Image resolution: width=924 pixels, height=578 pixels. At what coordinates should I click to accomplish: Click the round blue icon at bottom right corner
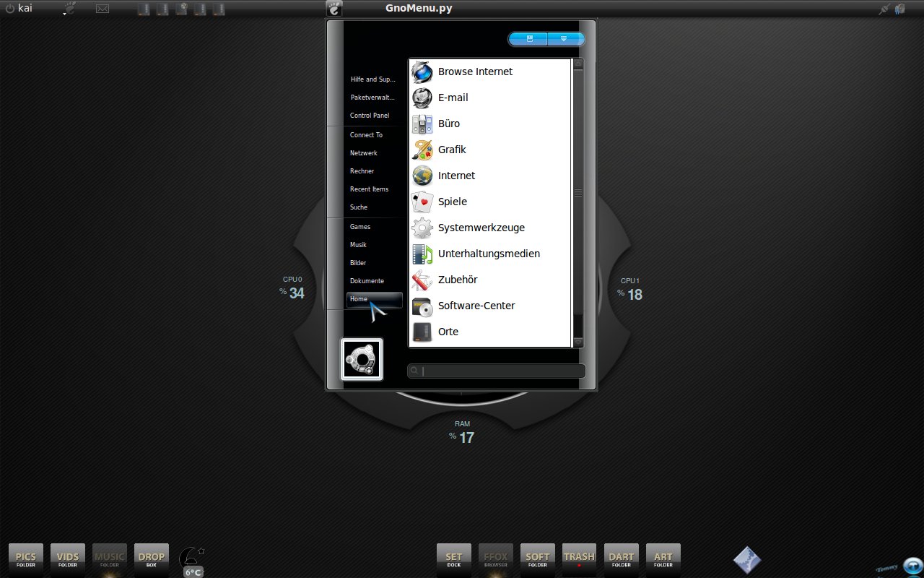tap(913, 566)
